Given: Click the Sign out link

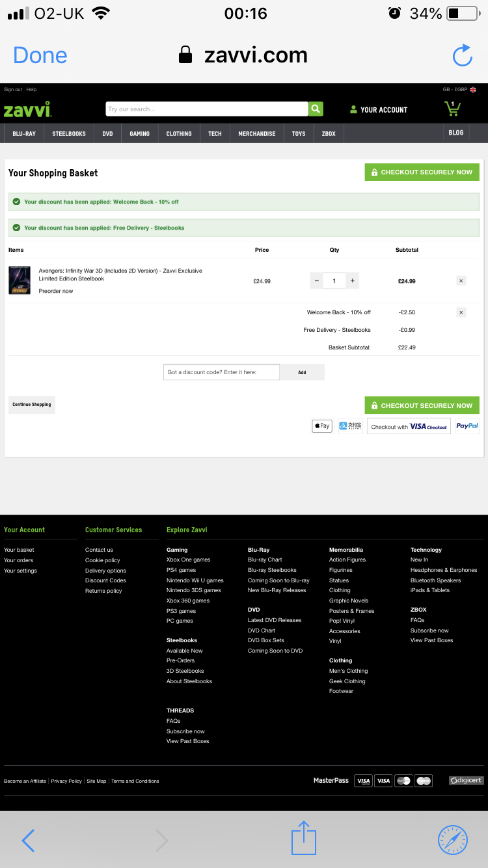Looking at the screenshot, I should click(x=13, y=90).
